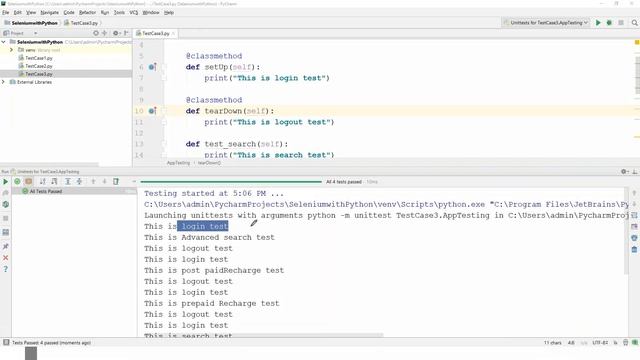The width and height of the screenshot is (640, 360).
Task: Expand External Libraries node
Action: coord(4,82)
